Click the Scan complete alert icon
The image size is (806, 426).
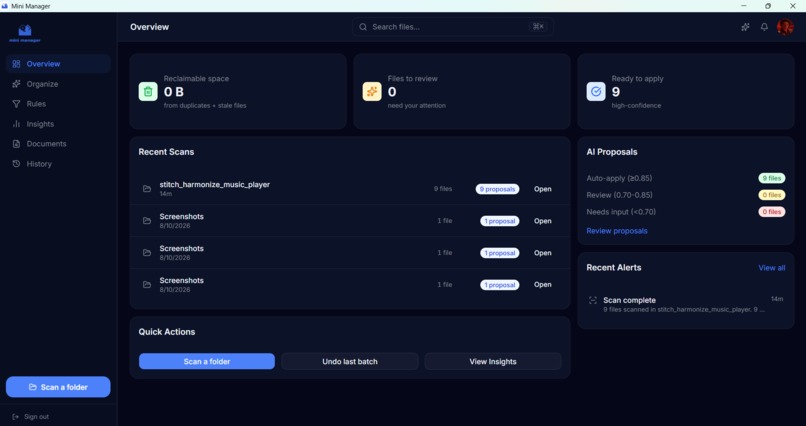pyautogui.click(x=593, y=300)
